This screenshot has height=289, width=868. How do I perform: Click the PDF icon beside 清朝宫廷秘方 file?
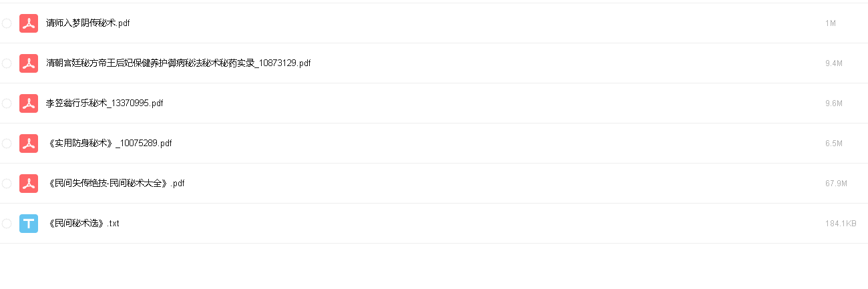click(29, 63)
